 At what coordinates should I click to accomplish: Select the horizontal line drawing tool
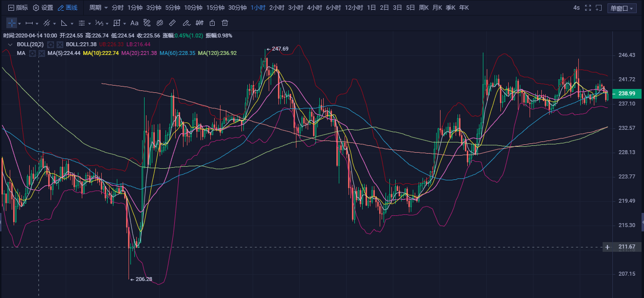[x=29, y=23]
